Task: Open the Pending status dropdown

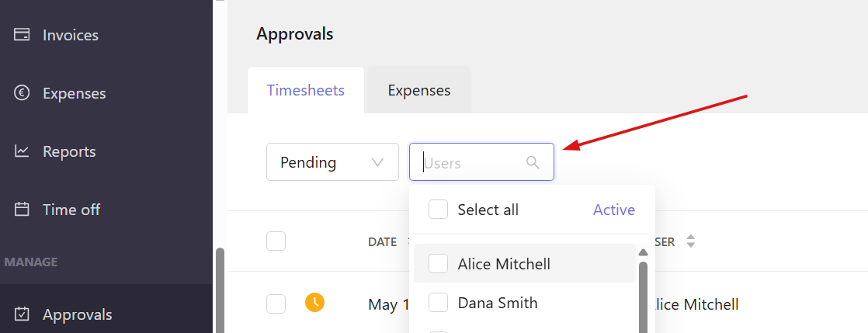Action: [x=332, y=162]
